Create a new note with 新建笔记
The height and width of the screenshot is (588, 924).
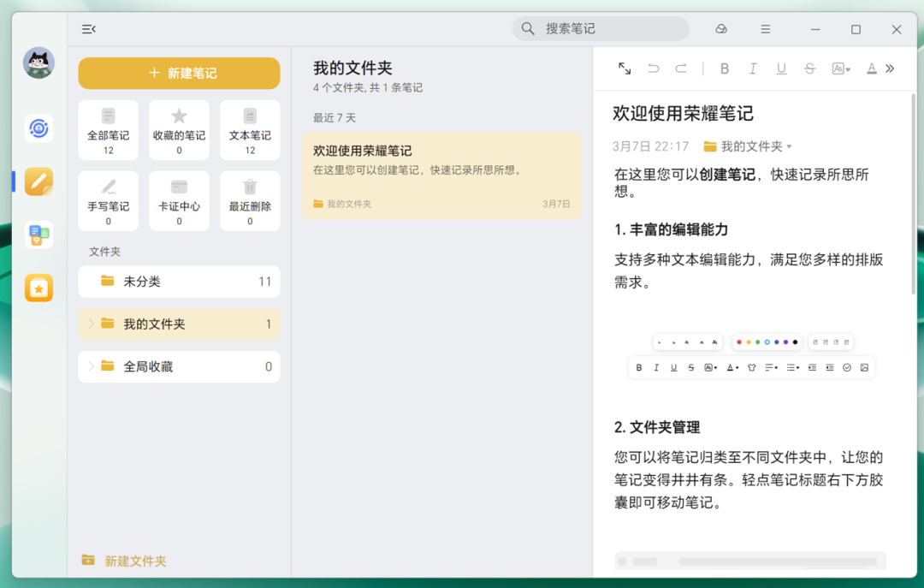tap(179, 73)
